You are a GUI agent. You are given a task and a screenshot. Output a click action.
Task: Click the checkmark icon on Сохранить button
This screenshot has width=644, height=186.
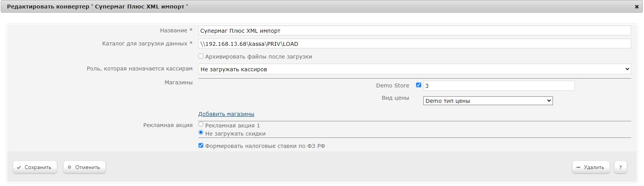pos(19,168)
